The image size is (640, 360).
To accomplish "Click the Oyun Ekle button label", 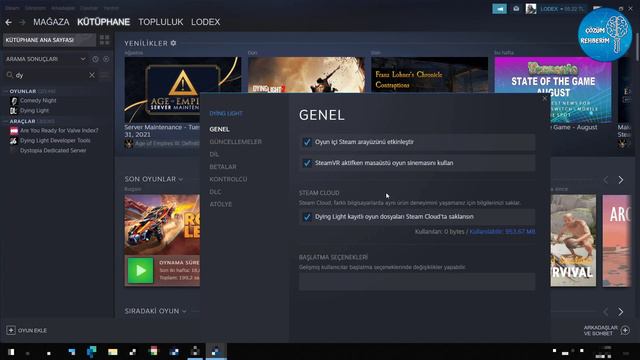I will point(32,330).
